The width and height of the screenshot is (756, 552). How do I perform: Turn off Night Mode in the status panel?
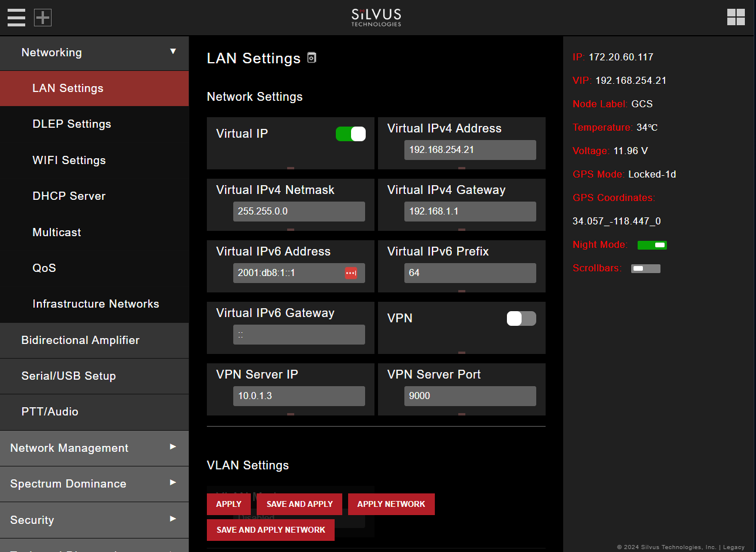[652, 245]
